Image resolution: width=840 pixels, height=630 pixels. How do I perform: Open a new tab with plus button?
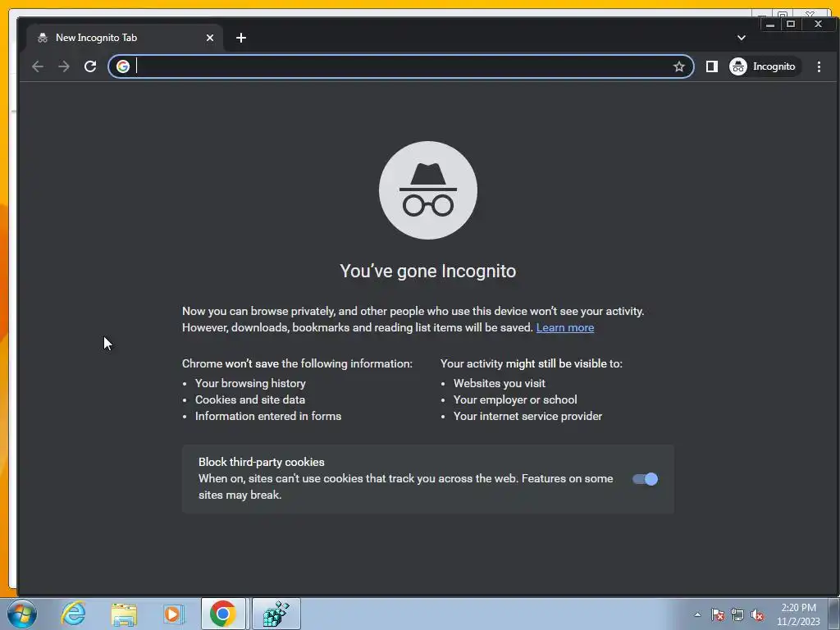[241, 38]
